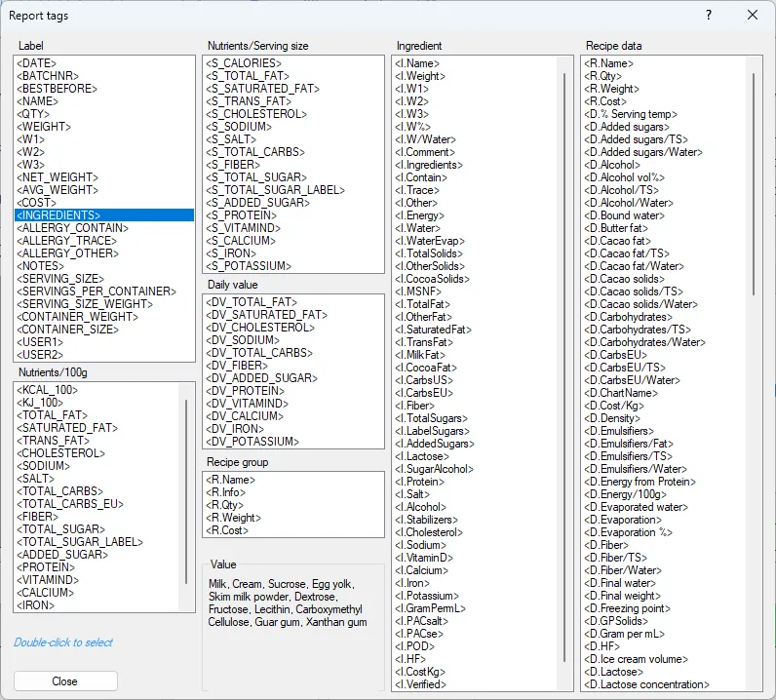Select the <IRON> tag in Nutrients/100g
Screen dimensions: 776x700
pos(36,605)
